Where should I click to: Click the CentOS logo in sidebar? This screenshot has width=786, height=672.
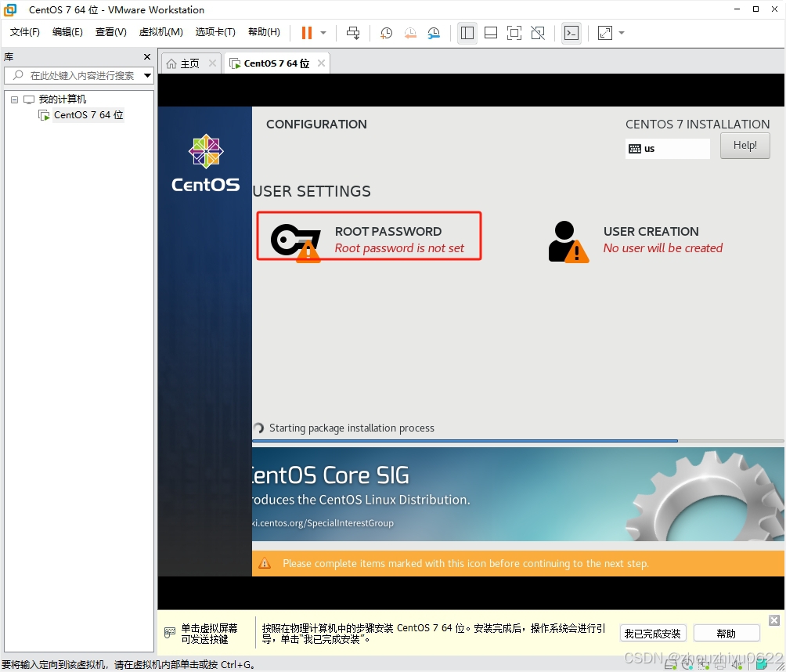[206, 163]
